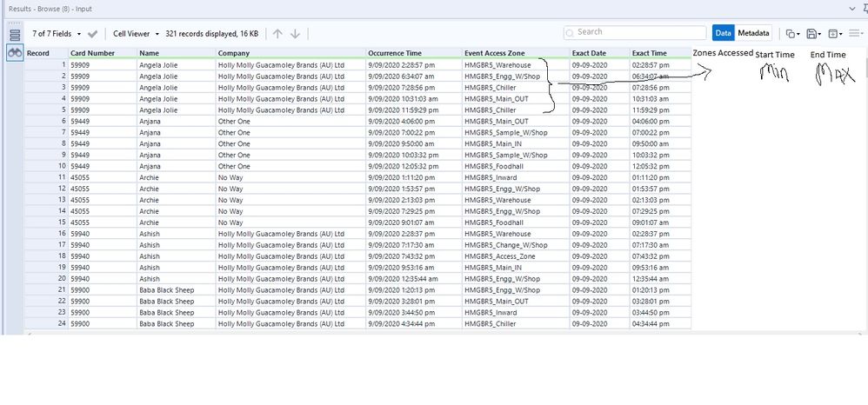The width and height of the screenshot is (868, 405).
Task: Click exact time 04:34:44 pm cell
Action: [660, 324]
